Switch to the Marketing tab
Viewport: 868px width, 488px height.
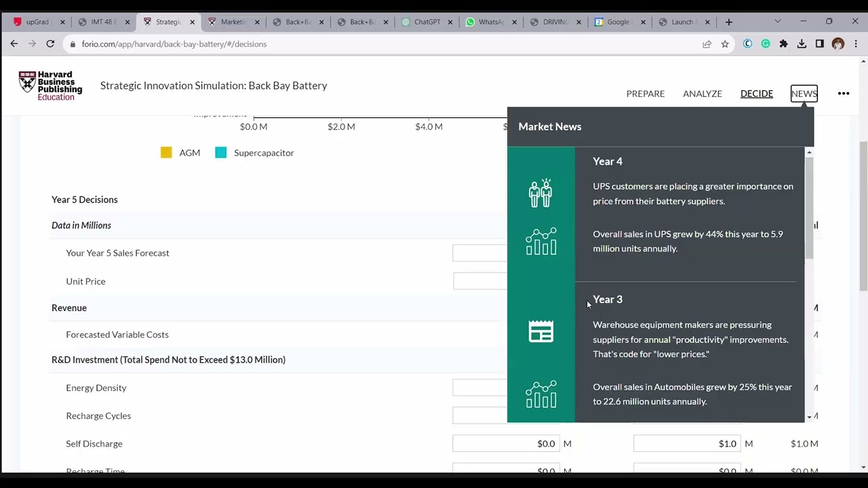(x=233, y=22)
